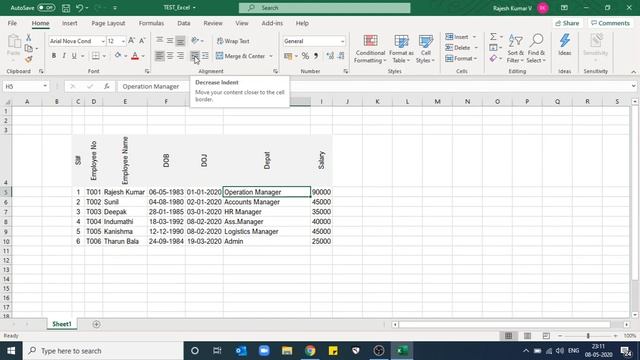Click the Increase Indent button
The width and height of the screenshot is (640, 360).
[x=205, y=56]
